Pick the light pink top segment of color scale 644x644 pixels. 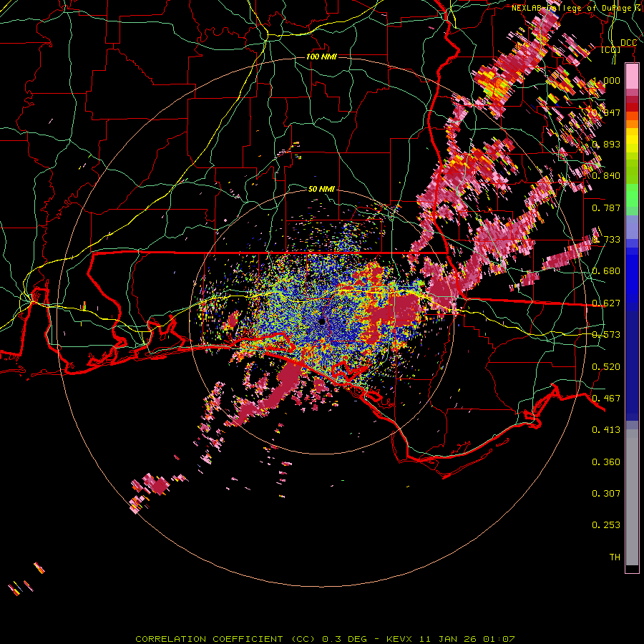[632, 77]
